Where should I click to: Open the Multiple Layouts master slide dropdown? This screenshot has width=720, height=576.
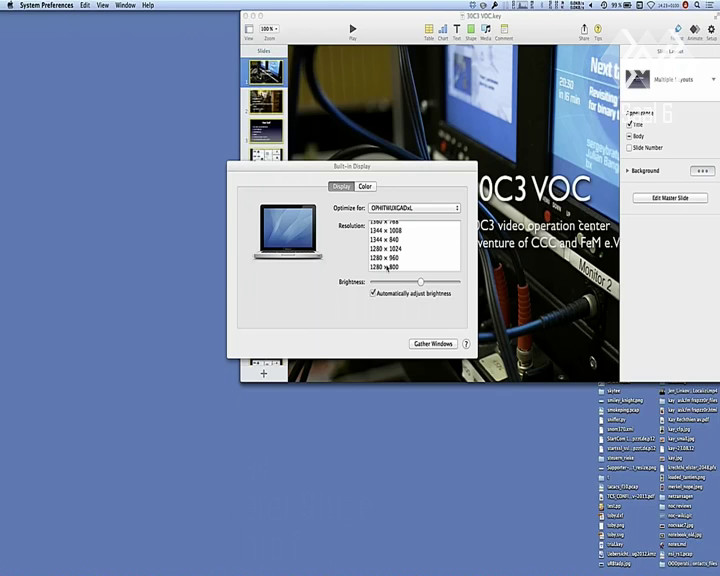[x=670, y=79]
